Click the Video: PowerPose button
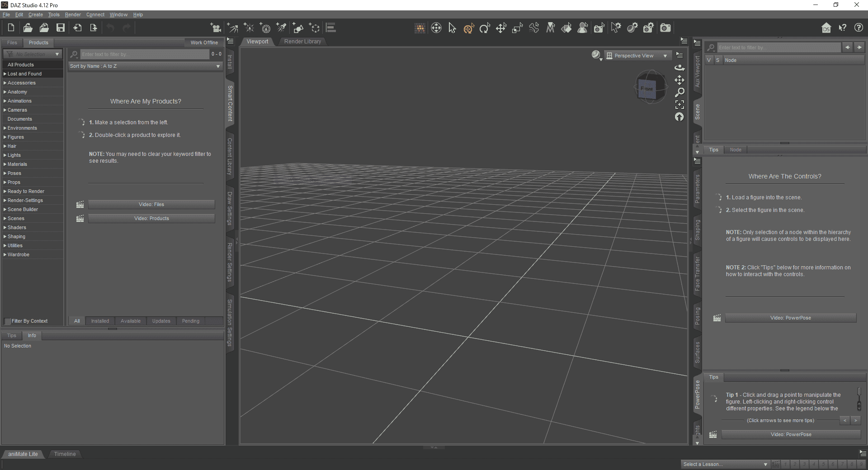868x470 pixels. pos(790,318)
